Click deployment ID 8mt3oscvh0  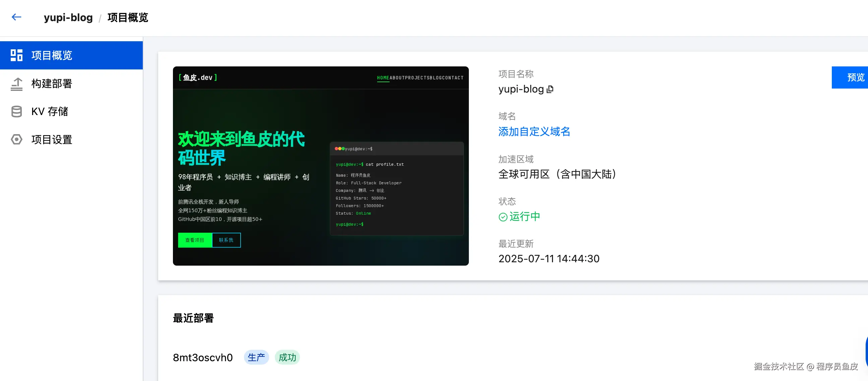pos(202,358)
